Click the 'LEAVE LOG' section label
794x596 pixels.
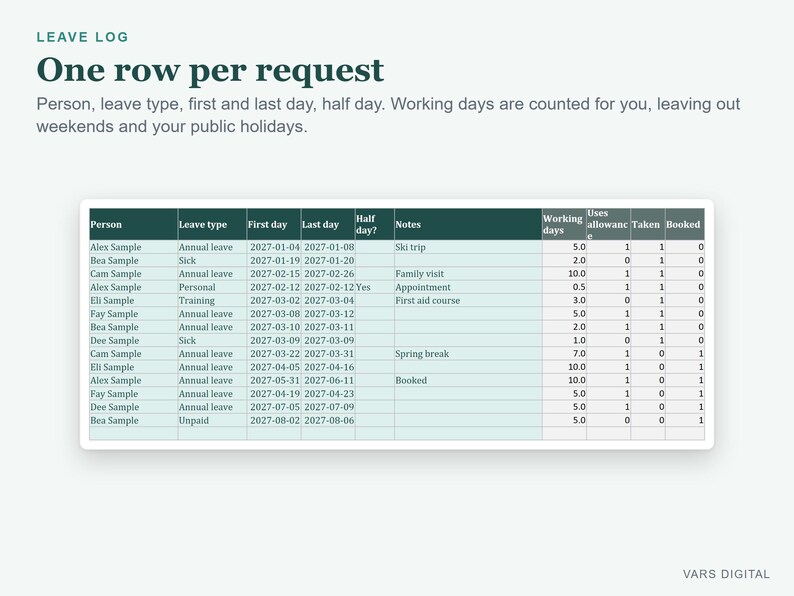pos(83,37)
